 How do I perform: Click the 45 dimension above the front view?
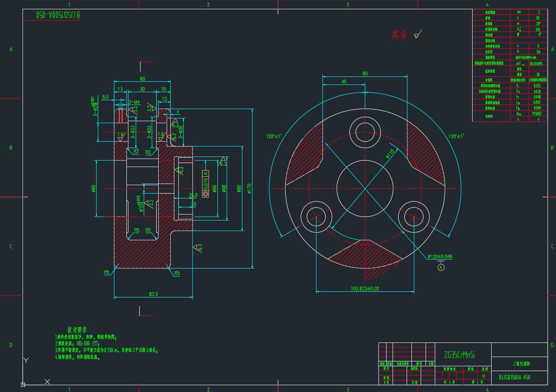coord(344,81)
